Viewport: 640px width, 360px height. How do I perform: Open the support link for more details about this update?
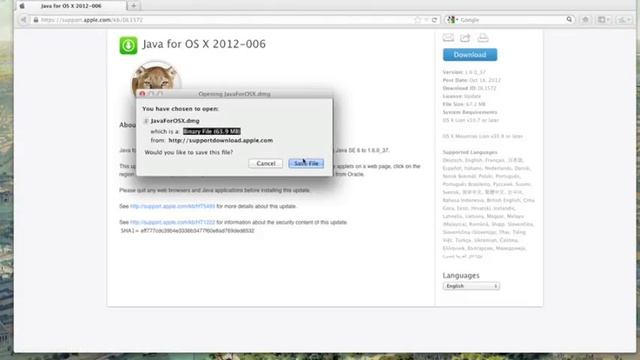[x=172, y=206]
